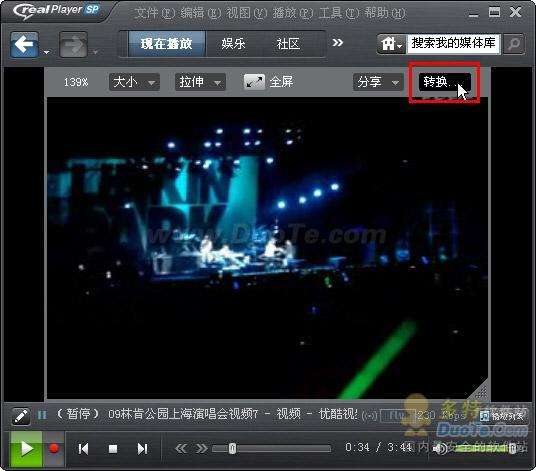
Task: Click the playback seek slider handle
Action: click(233, 448)
